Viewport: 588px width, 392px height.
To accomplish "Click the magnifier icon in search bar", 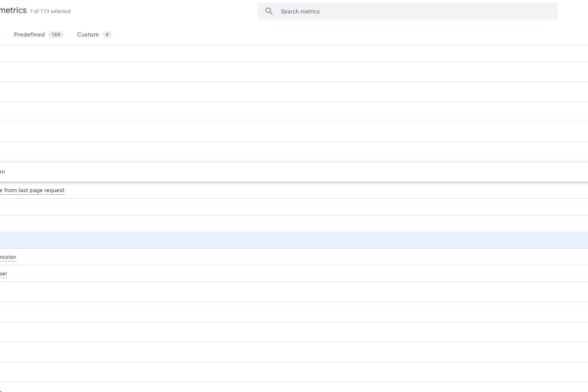I will pos(269,12).
